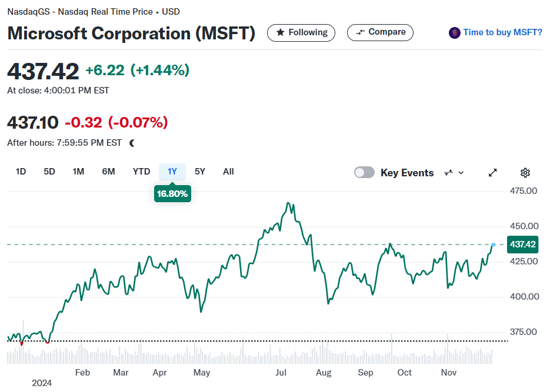The width and height of the screenshot is (550, 392).
Task: Click the chart type line icon
Action: (449, 173)
